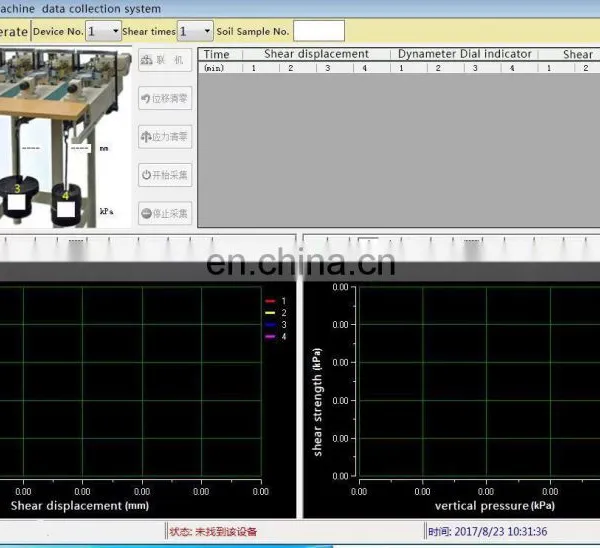Click the shear strength (kPa) axis label
Screen dimensions: 600x548
point(318,402)
